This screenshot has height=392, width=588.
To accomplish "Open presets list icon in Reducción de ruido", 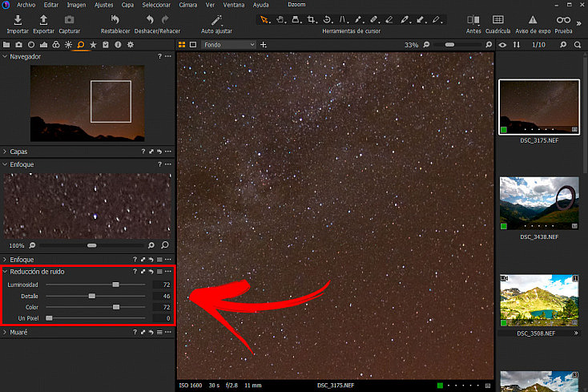I will 159,271.
